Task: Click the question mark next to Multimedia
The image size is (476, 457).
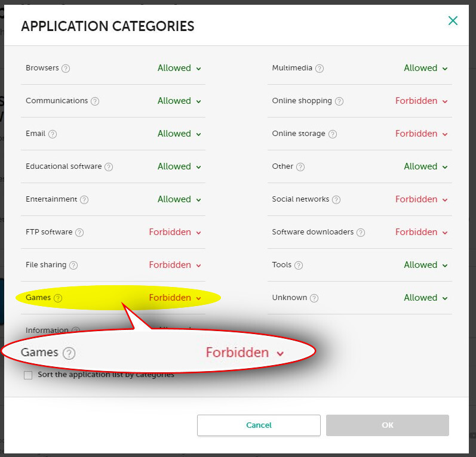Action: click(x=320, y=69)
